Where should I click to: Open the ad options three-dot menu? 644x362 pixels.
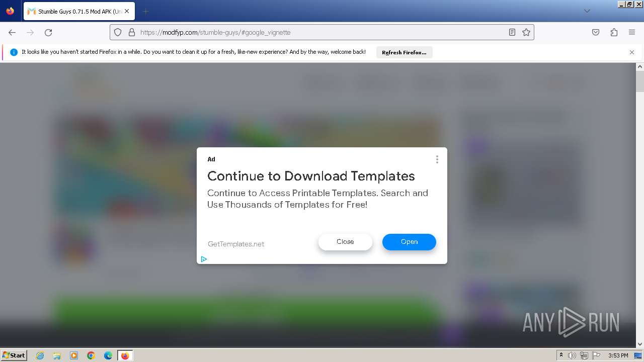point(437,159)
